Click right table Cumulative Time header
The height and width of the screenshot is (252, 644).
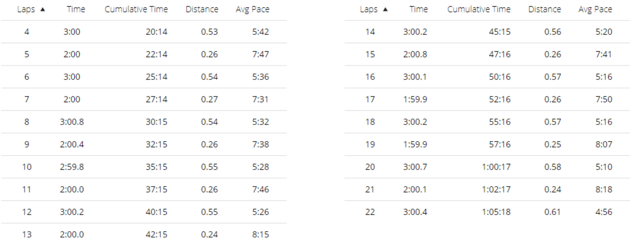pos(479,9)
